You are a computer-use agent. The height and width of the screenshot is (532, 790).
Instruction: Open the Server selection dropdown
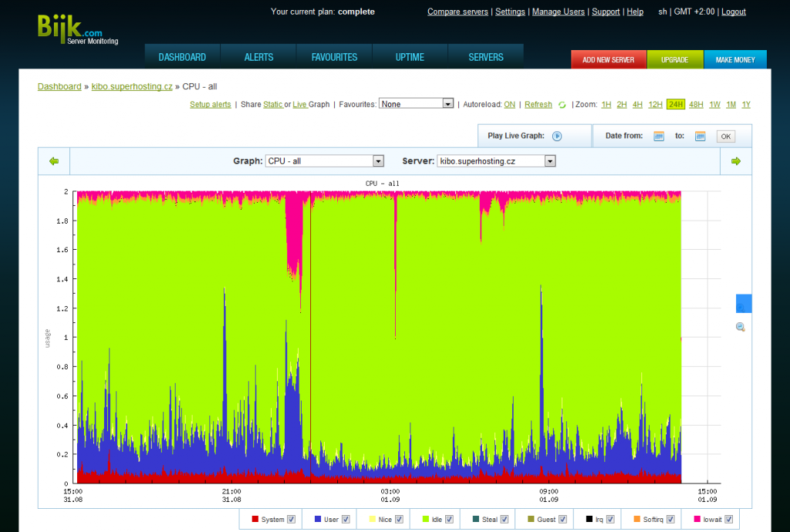(496, 161)
